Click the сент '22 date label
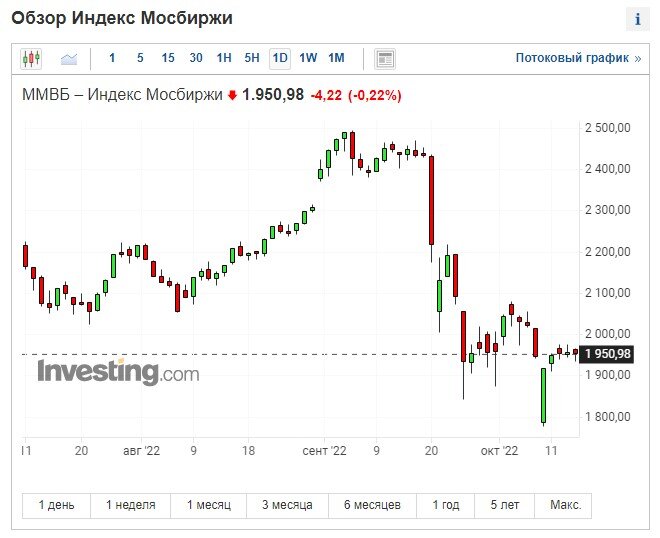Image resolution: width=660 pixels, height=538 pixels. [324, 451]
